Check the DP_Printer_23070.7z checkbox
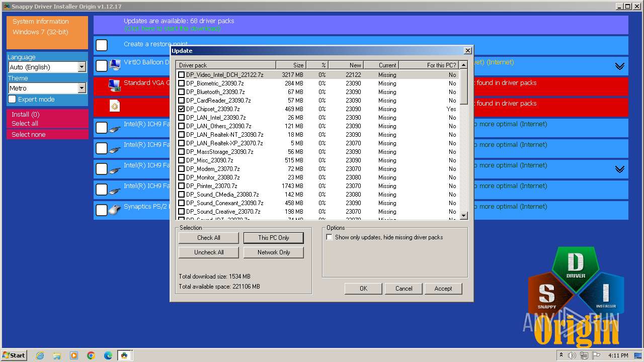Screen dimensions: 644x362 coord(182,186)
